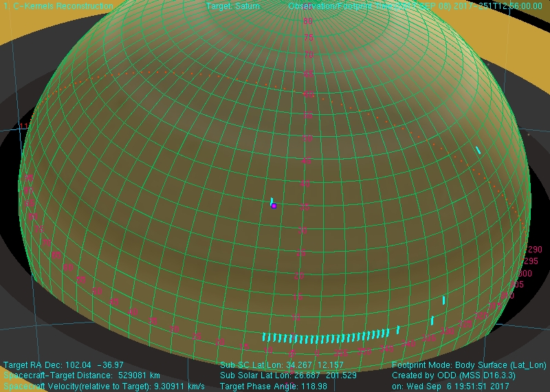Click the longitude label "295"
This screenshot has height=392, width=550.
tap(530, 261)
